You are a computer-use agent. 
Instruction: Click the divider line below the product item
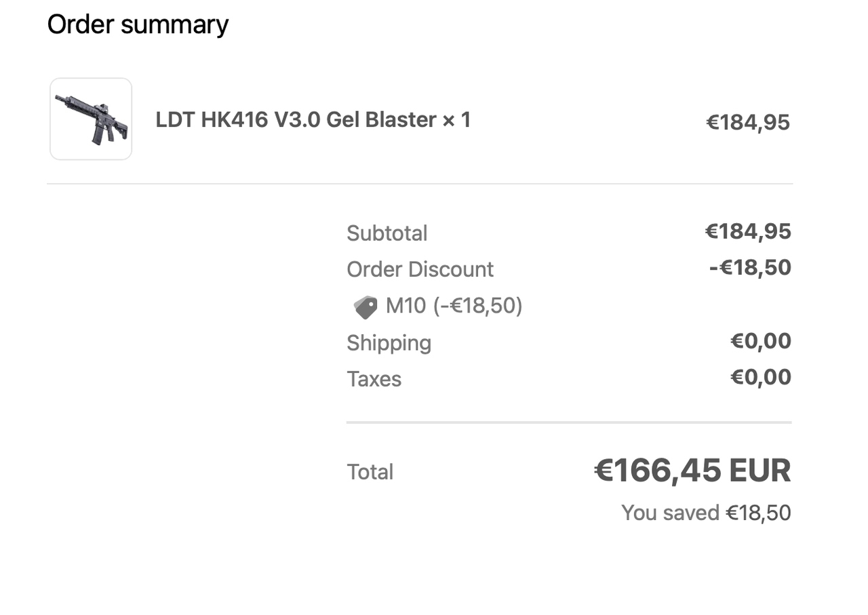click(419, 184)
